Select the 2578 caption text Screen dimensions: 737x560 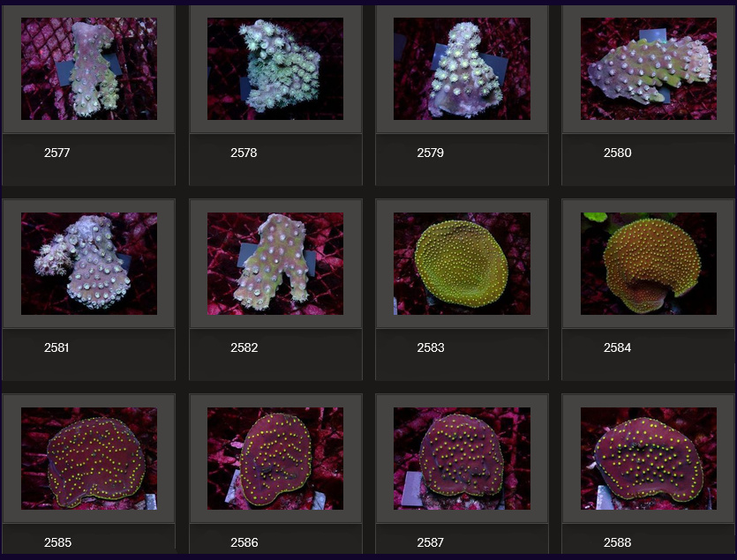coord(244,153)
